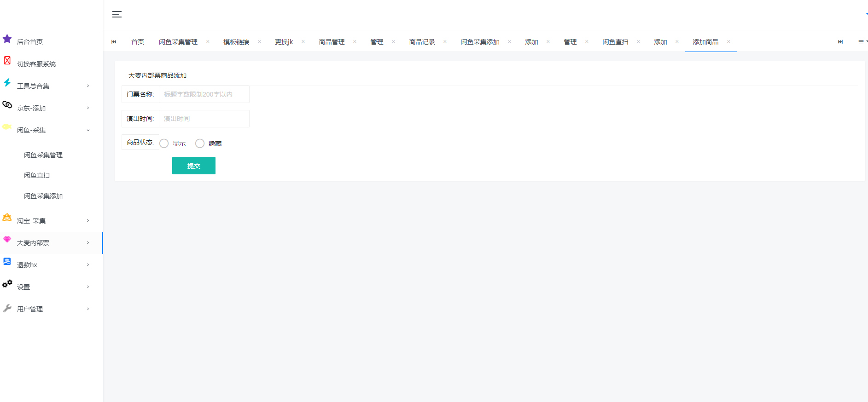Viewport: 868px width, 402px height.
Task: Expand the 大麦内部票 menu chevron
Action: click(88, 243)
